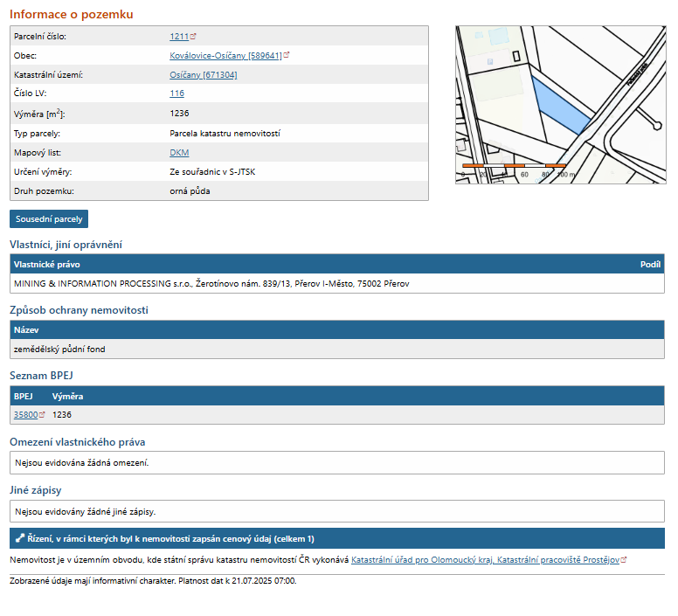Click external link icon next to BPEJ 35800

pos(42,415)
